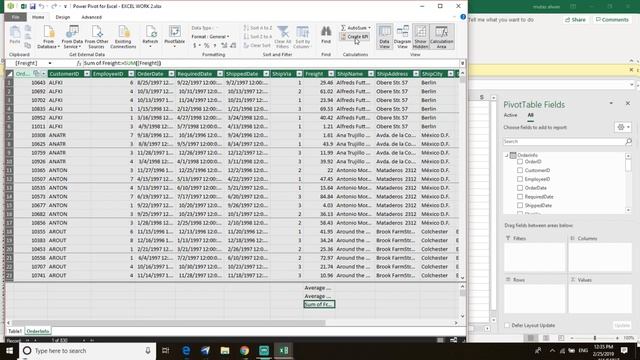This screenshot has width=640, height=360.
Task: Switch to the Design ribbon tab
Action: (63, 17)
